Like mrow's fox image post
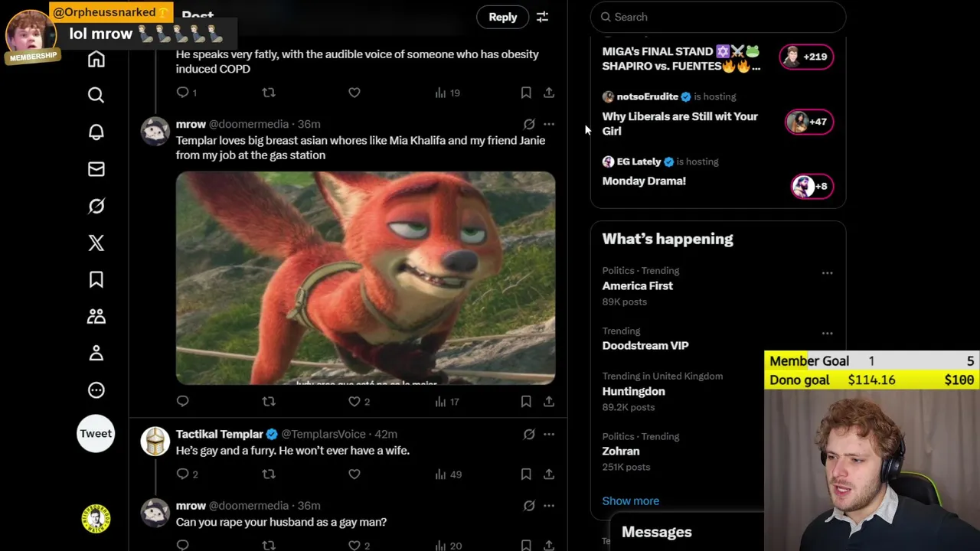 (x=354, y=401)
